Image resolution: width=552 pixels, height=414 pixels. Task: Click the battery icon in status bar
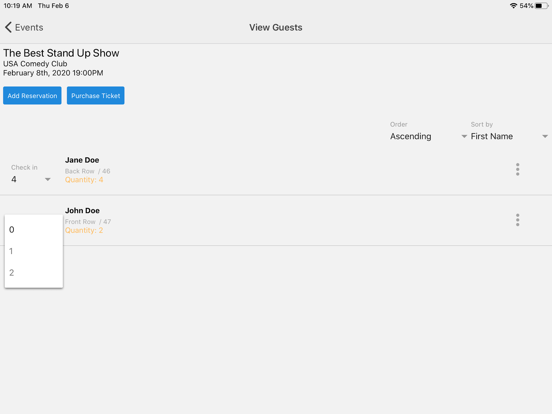point(541,6)
